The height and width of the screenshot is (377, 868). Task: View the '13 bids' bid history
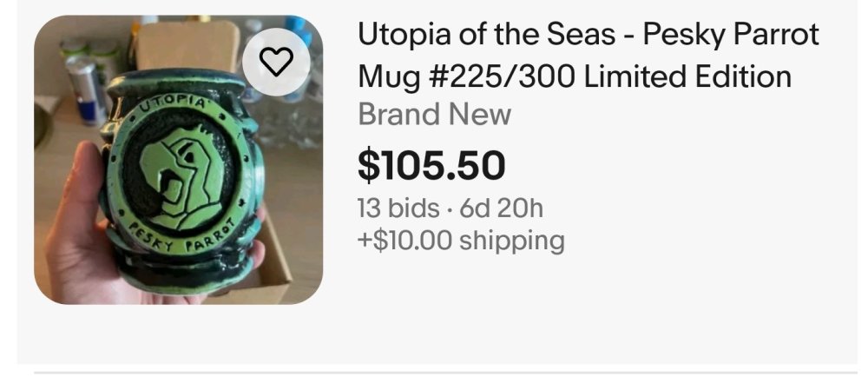click(x=398, y=208)
